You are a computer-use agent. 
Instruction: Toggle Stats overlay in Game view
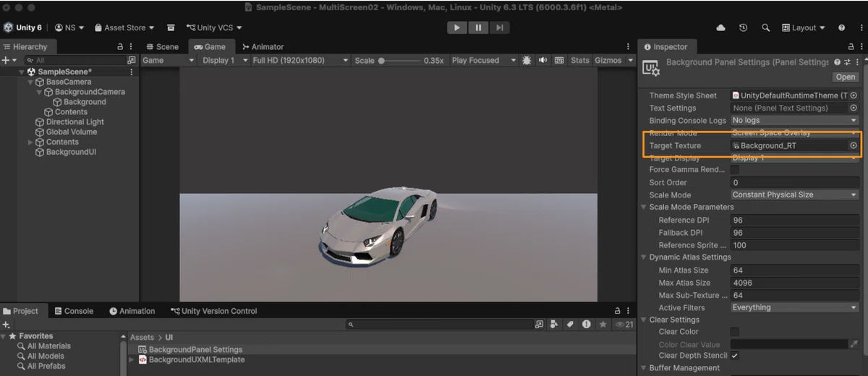coord(579,61)
